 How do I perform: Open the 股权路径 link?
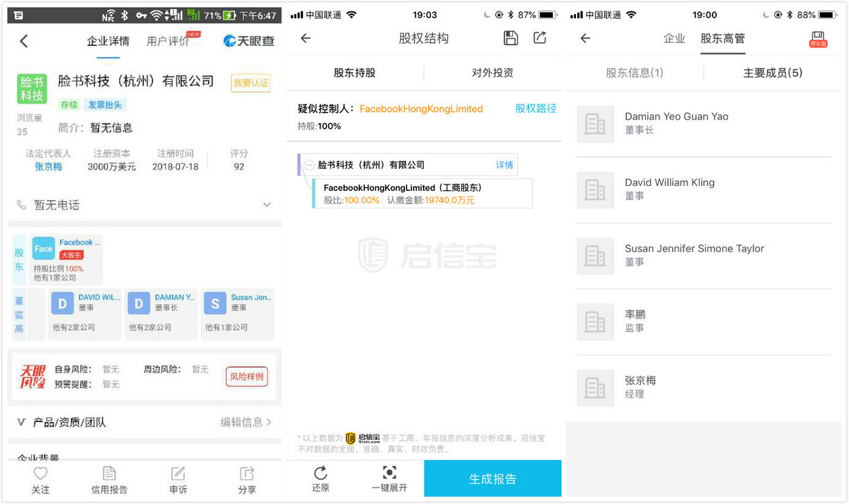[536, 108]
